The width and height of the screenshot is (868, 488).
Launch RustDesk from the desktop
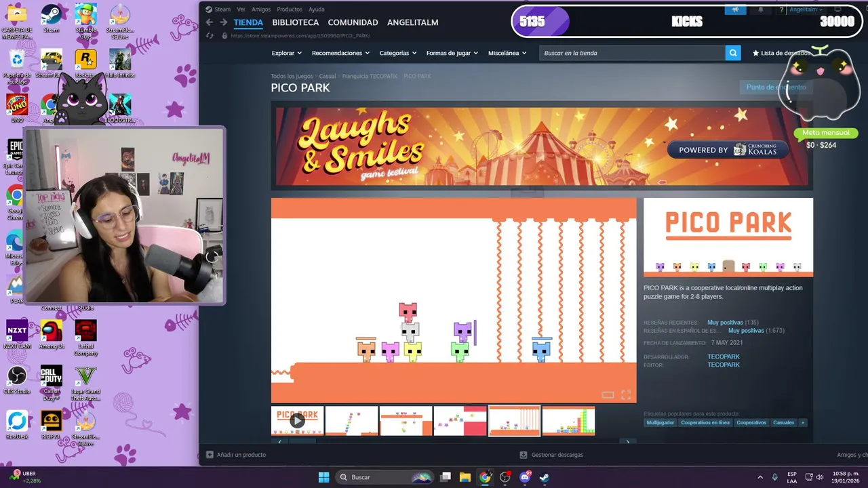click(17, 425)
